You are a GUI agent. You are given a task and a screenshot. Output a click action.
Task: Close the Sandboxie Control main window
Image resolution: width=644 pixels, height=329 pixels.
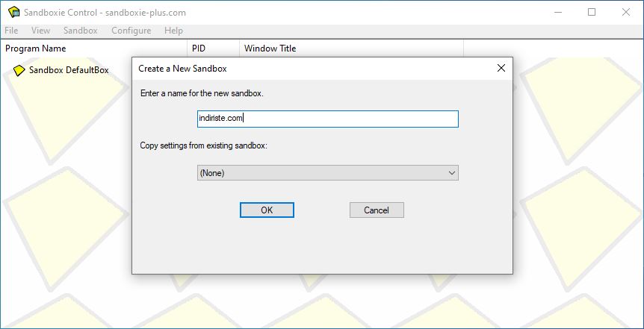click(626, 12)
